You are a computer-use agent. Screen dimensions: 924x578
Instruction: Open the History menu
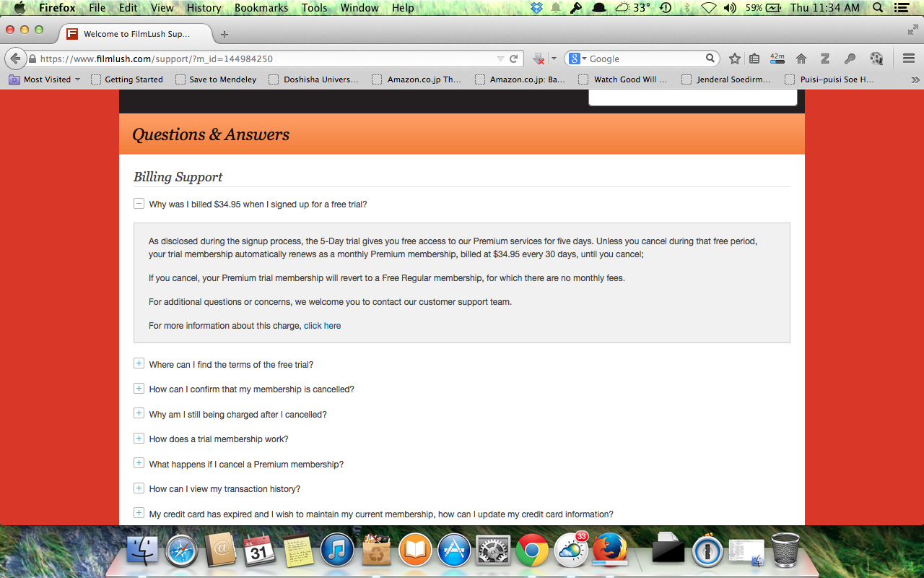(x=204, y=8)
